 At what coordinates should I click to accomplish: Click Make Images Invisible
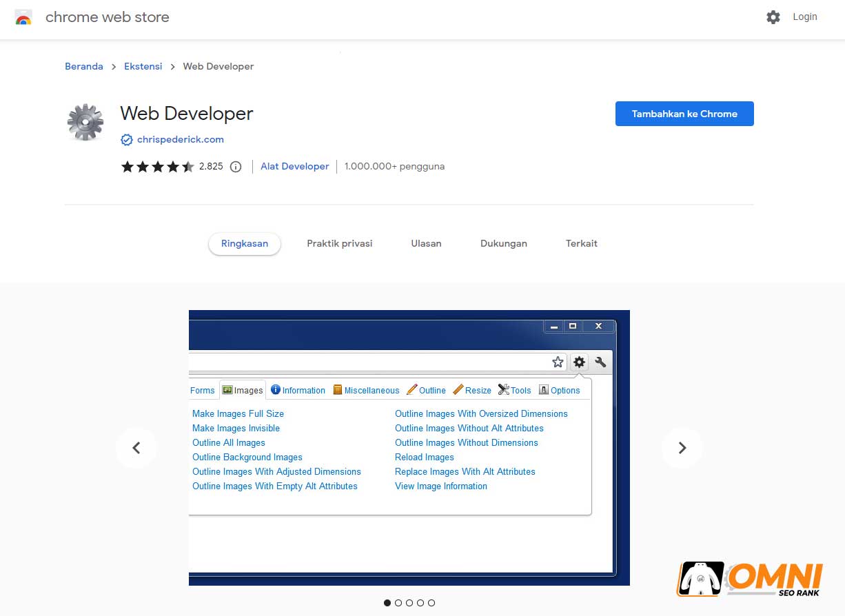click(236, 428)
